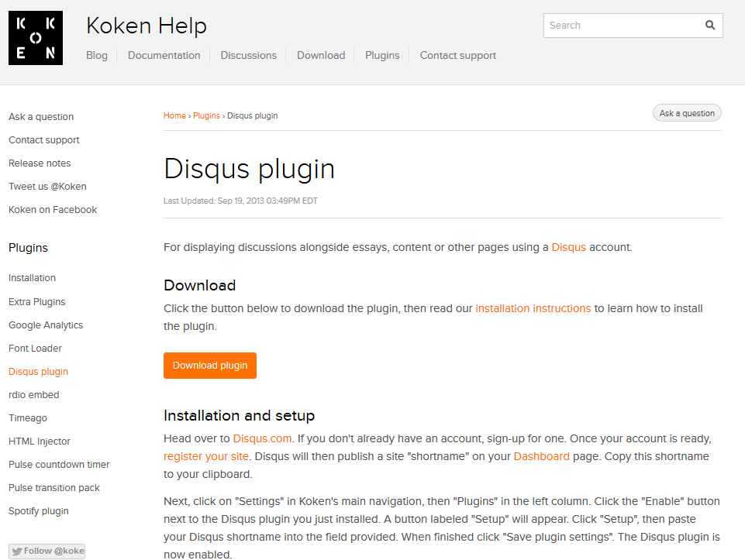Open the register your site link
This screenshot has width=745, height=560.
[206, 456]
